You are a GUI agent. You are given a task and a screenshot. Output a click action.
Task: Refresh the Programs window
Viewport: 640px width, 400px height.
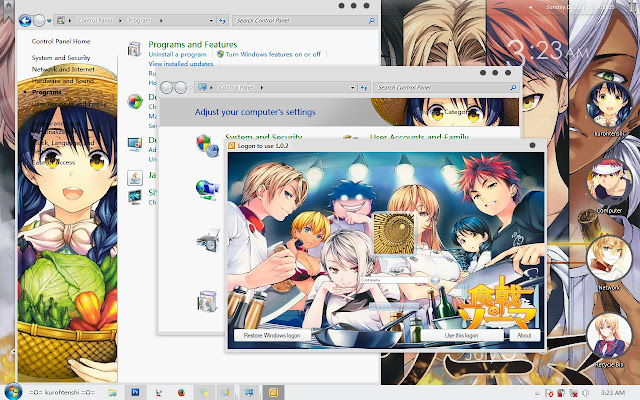tap(222, 20)
